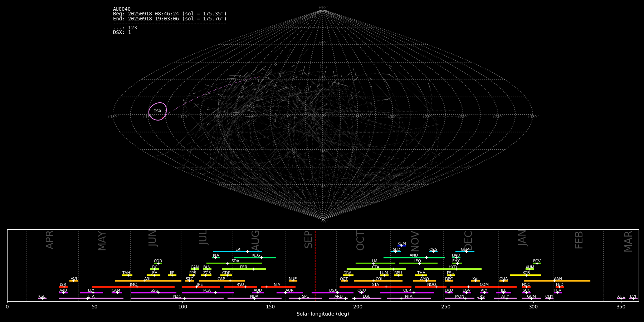
Task: Select the KUM shower label
Action: coord(402,244)
